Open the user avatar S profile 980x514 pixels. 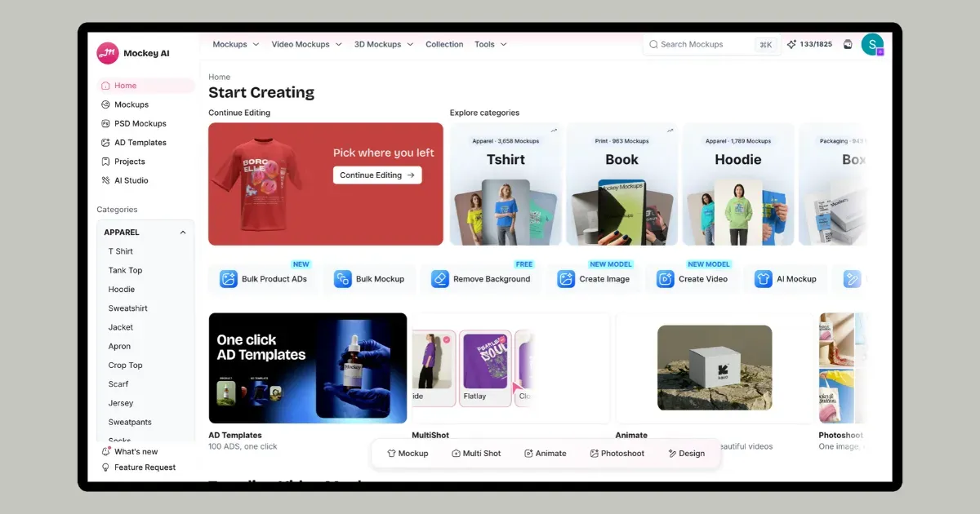pos(872,44)
